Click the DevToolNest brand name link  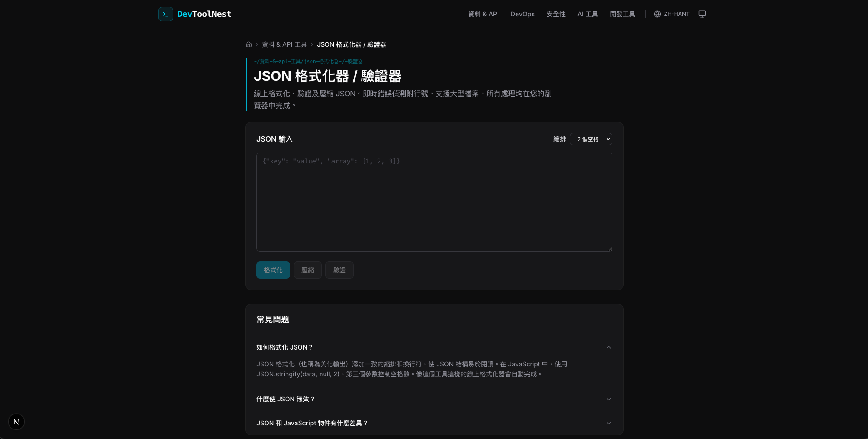[204, 14]
